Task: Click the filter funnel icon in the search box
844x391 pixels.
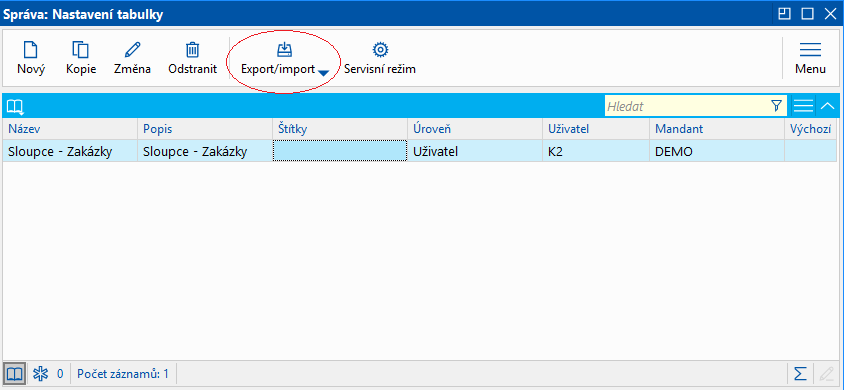Action: pos(776,106)
